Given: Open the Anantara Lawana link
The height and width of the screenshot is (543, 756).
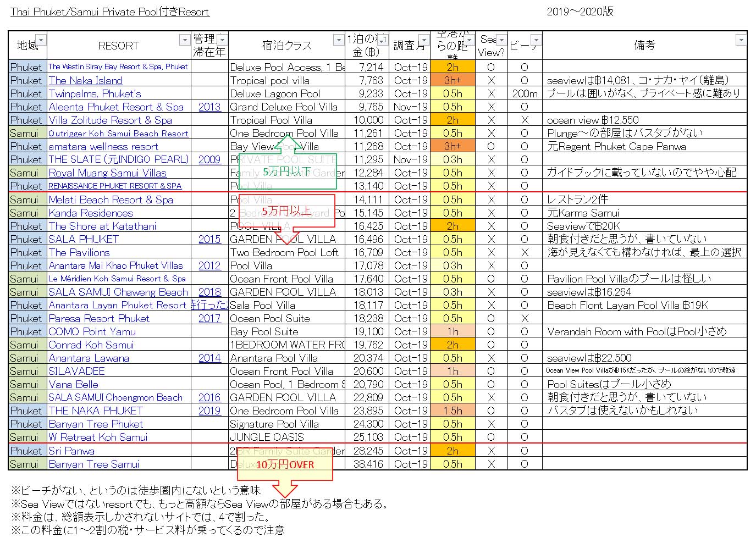Looking at the screenshot, I should click(x=89, y=358).
